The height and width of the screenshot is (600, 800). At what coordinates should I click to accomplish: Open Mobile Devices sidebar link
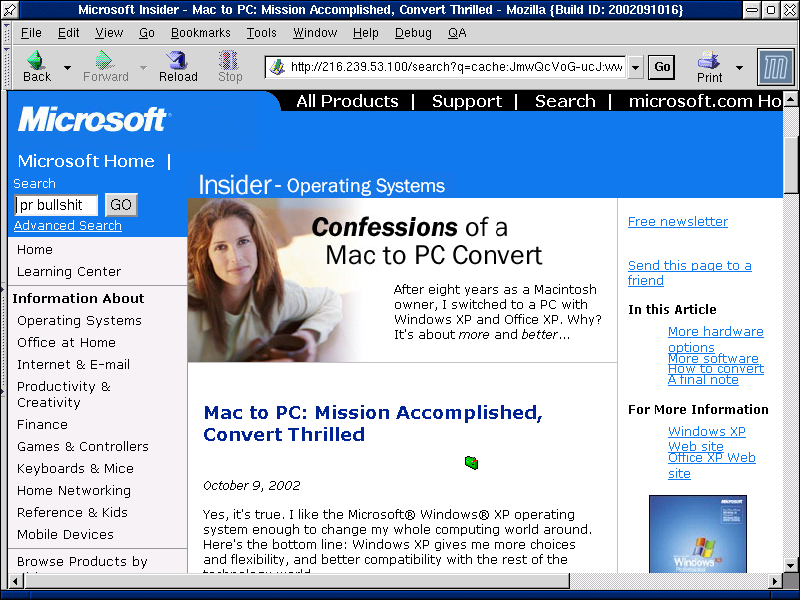click(x=65, y=534)
